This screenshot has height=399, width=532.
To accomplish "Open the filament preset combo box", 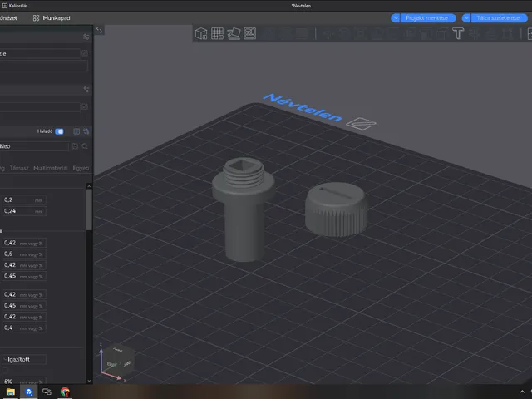I will [x=40, y=107].
